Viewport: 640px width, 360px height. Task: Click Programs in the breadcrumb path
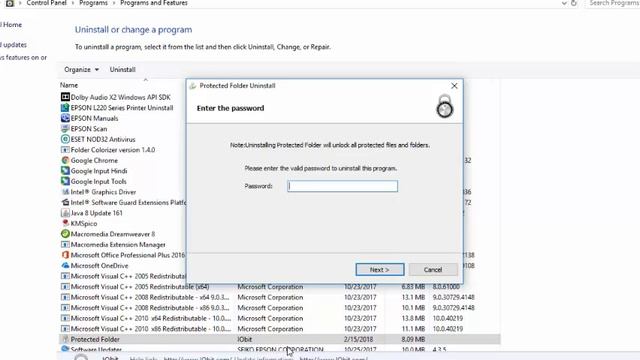(x=93, y=3)
